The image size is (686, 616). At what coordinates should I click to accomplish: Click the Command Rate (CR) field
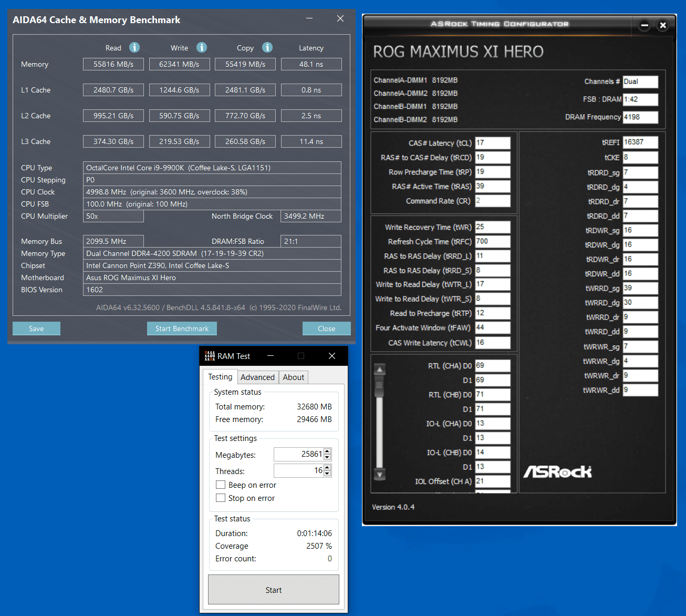(493, 201)
